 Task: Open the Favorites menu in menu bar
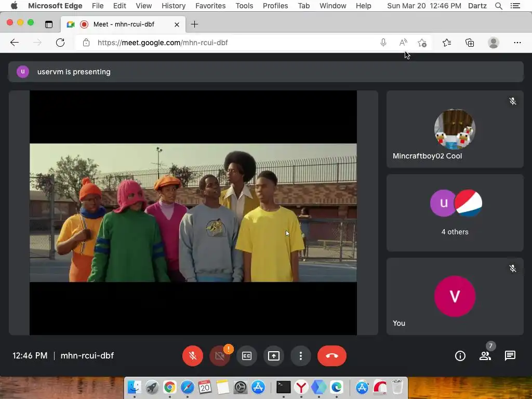pos(210,6)
